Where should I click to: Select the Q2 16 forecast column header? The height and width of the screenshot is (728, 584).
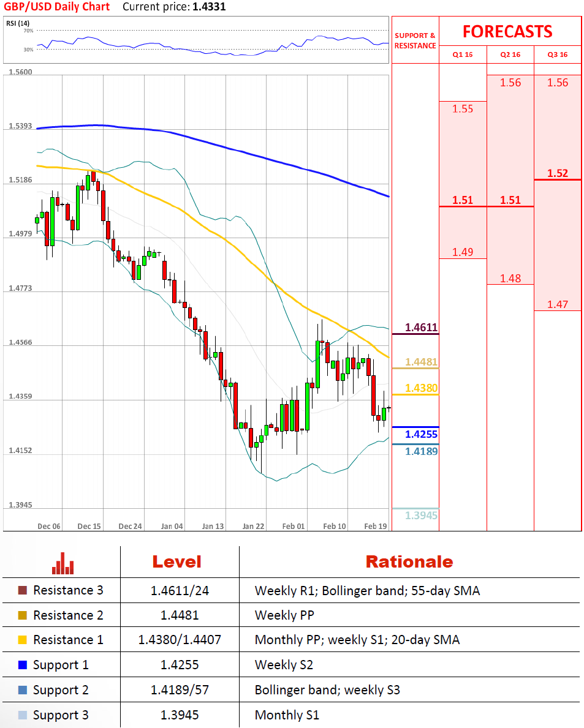pyautogui.click(x=510, y=54)
